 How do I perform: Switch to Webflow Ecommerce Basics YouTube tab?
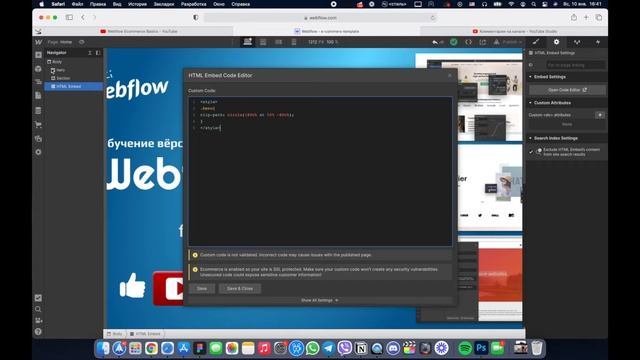coord(139,31)
